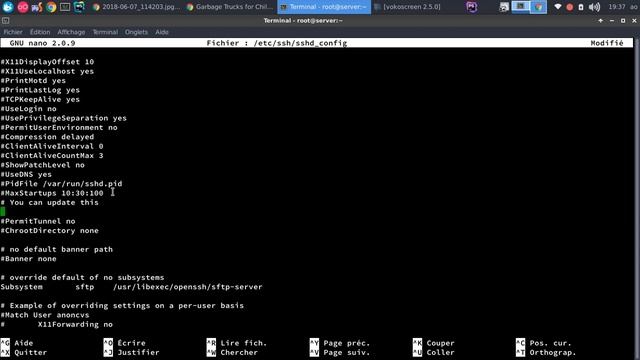Click the shade/roll-up arrow in terminal title bar
The width and height of the screenshot is (640, 360).
click(x=600, y=20)
